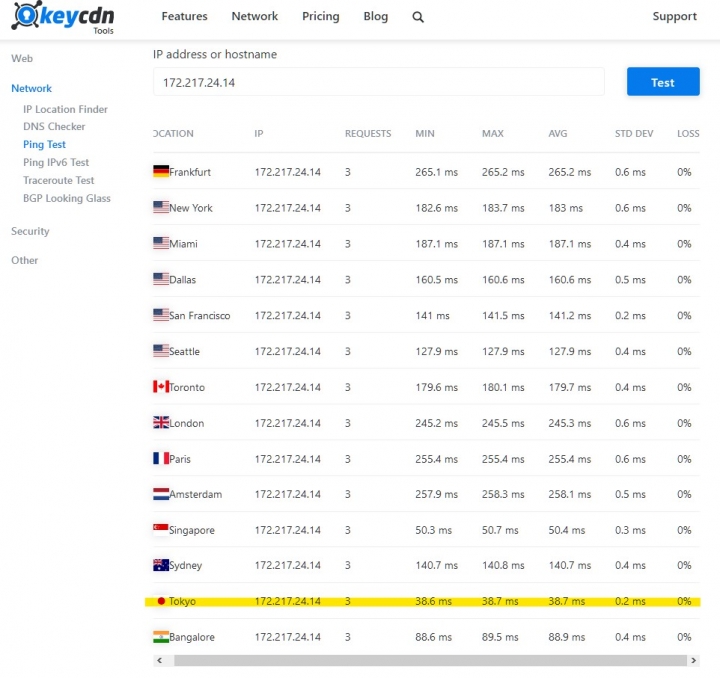
Task: Focus the IP address or hostname field
Action: [x=378, y=82]
